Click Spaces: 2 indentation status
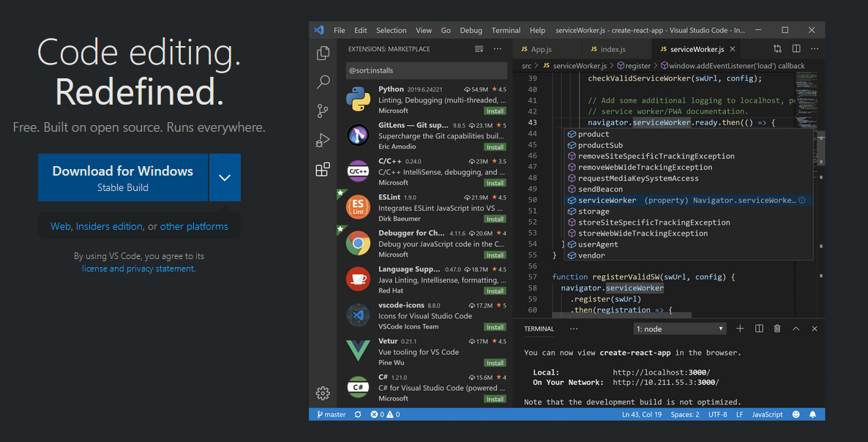Image resolution: width=868 pixels, height=442 pixels. pos(685,414)
